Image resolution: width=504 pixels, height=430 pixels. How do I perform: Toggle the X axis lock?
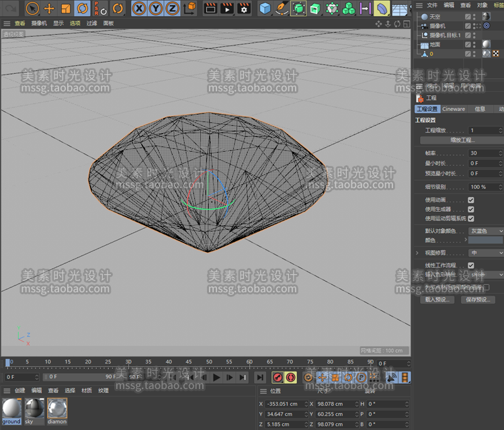[x=139, y=9]
